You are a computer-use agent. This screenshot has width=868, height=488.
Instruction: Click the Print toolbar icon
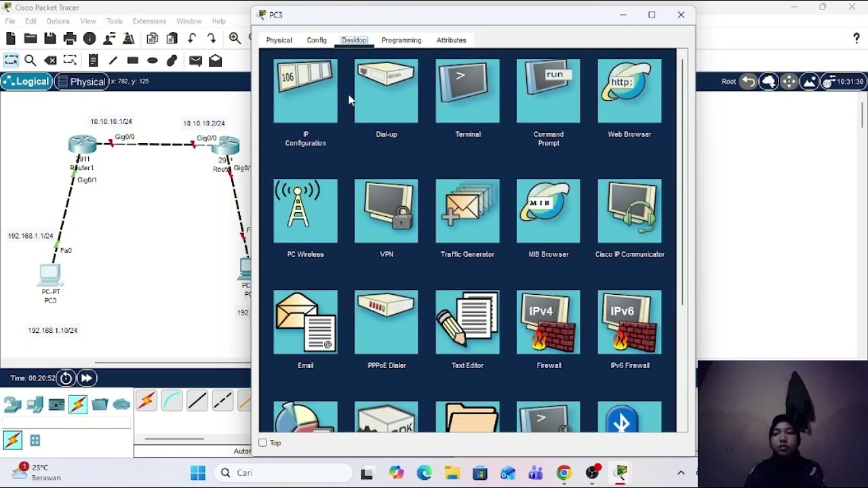[x=70, y=39]
